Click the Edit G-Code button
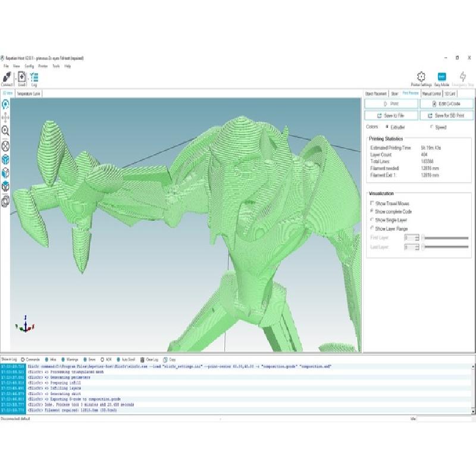 446,104
